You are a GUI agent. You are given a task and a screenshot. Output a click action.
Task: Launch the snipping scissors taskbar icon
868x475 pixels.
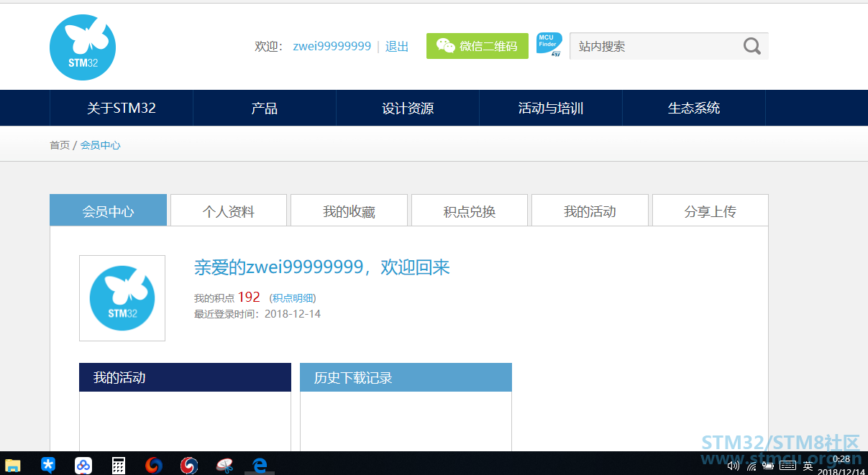(224, 465)
